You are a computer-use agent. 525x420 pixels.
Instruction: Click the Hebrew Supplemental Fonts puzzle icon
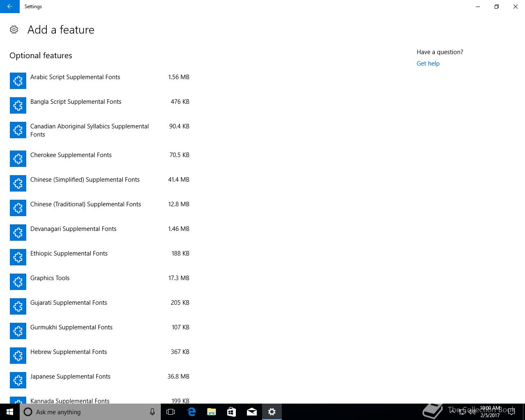(x=18, y=356)
